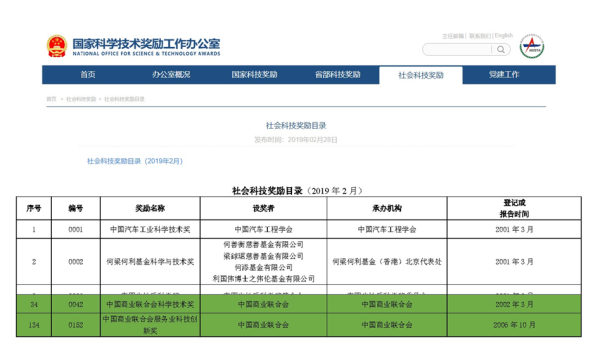Screen dimensions: 600x361
Task: Click 中国汽车工程学会 in the 设奖者 column
Action: pos(263,229)
